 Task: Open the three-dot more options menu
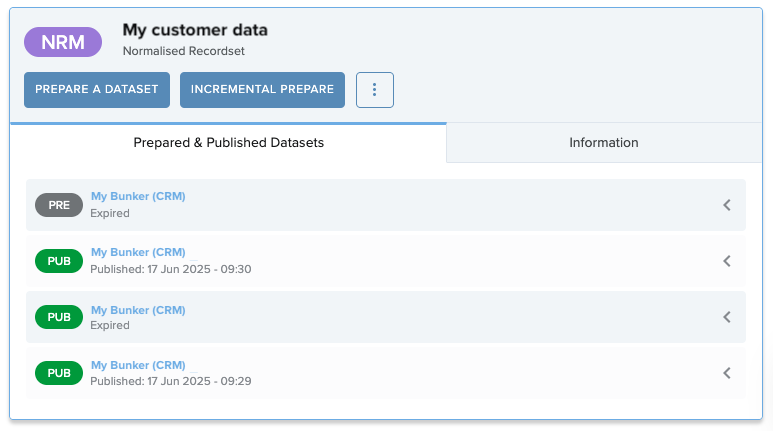click(375, 90)
